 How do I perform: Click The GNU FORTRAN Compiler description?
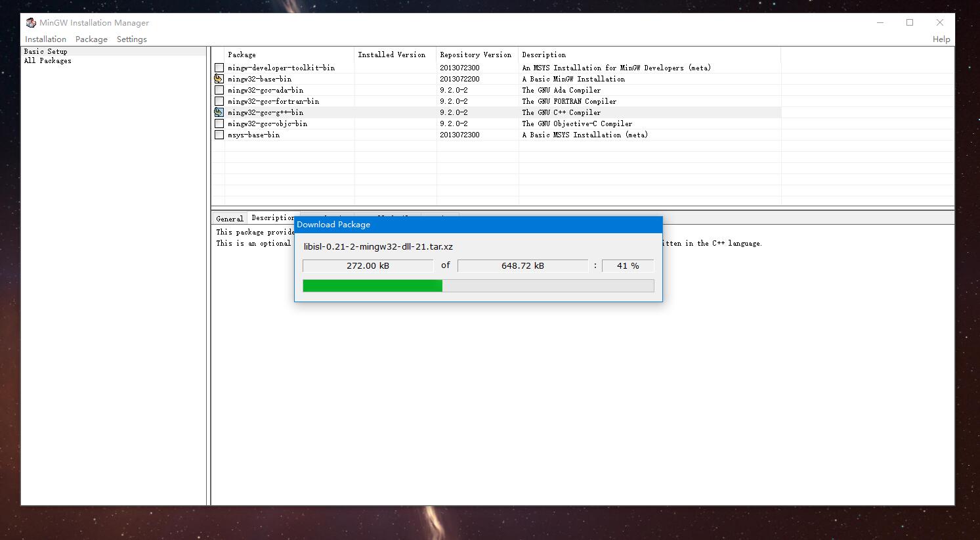pyautogui.click(x=569, y=101)
